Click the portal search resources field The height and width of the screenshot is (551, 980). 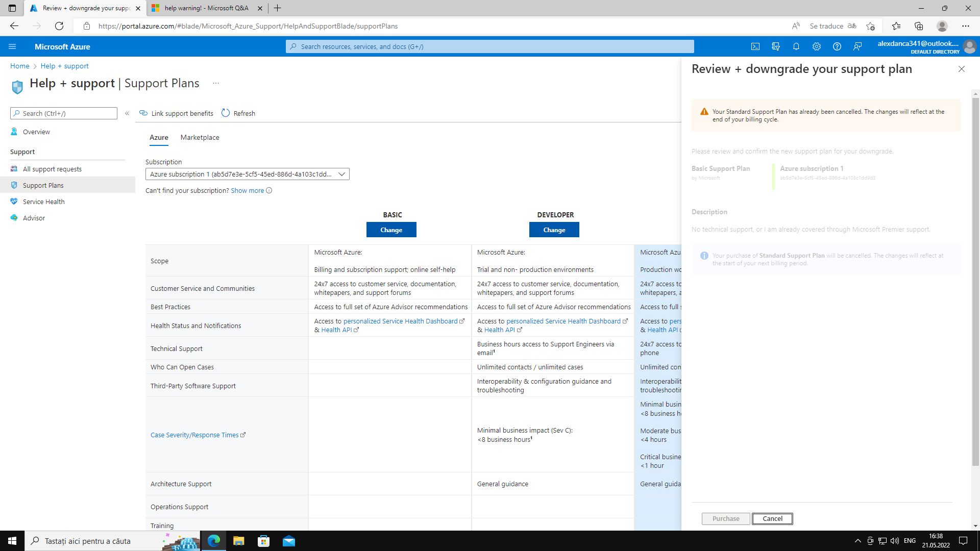(x=490, y=46)
